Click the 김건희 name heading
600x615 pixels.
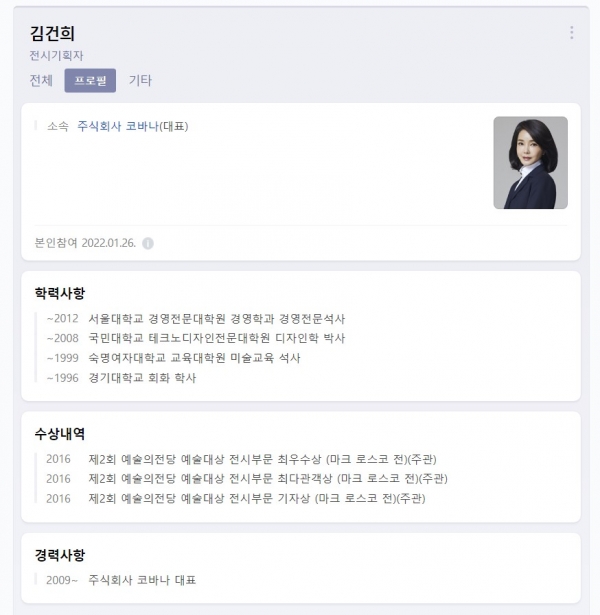click(x=52, y=33)
